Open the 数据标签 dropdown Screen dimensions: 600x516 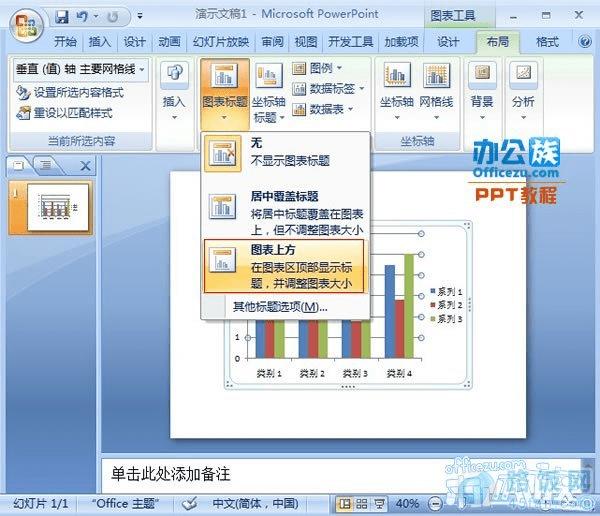328,89
